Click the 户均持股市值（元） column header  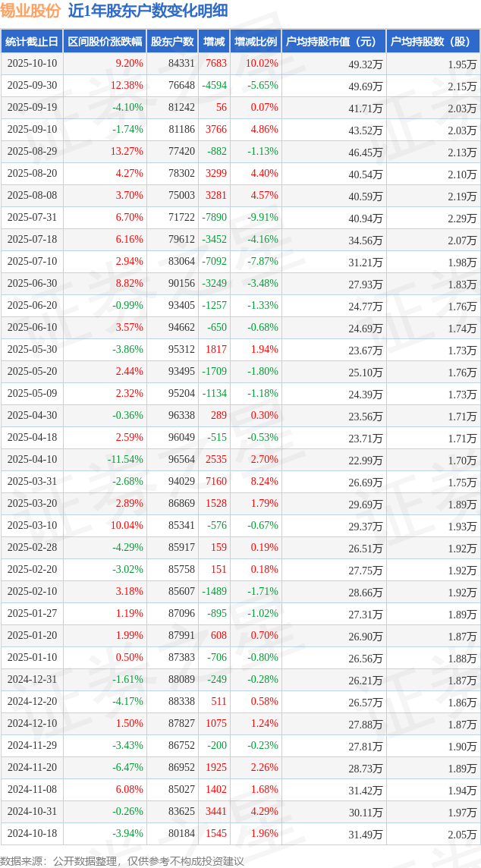tap(334, 42)
